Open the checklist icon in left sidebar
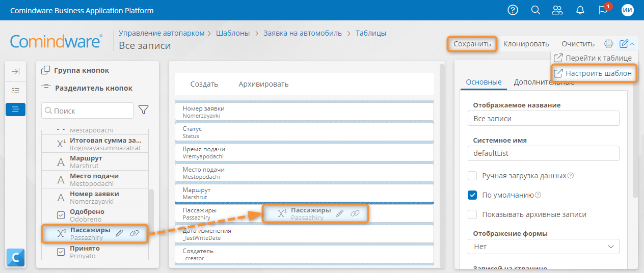644x273 pixels. click(x=16, y=90)
